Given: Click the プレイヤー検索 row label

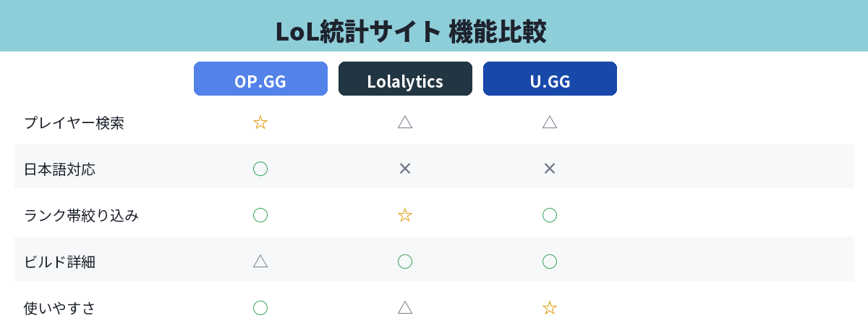Looking at the screenshot, I should (x=74, y=123).
